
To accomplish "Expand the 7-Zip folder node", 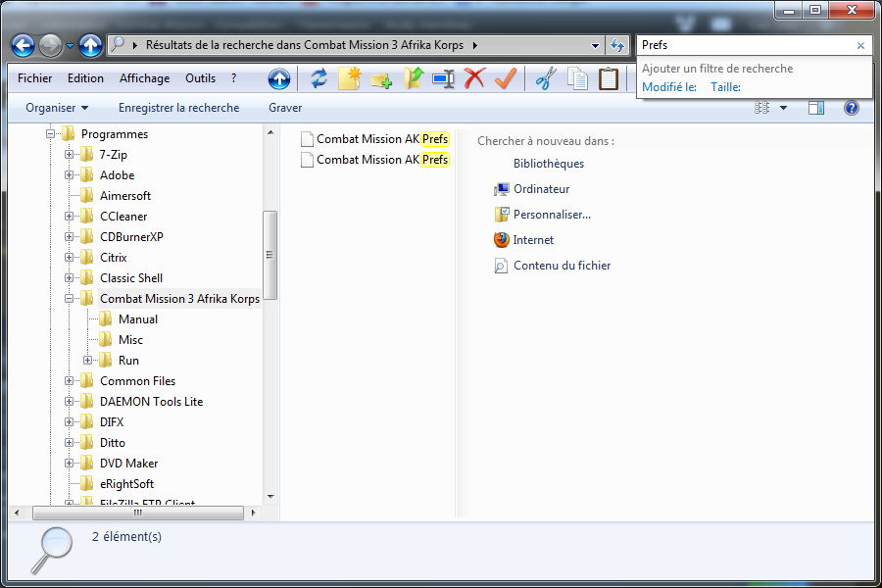I will tap(69, 154).
